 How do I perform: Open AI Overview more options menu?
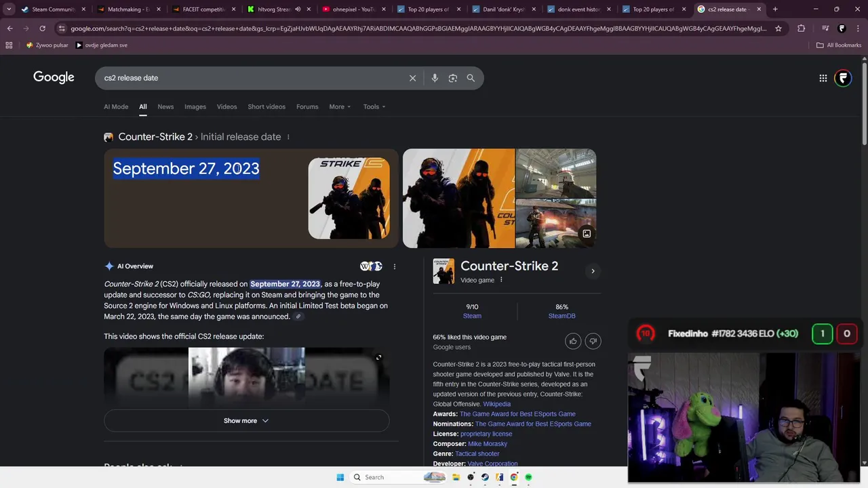[395, 266]
